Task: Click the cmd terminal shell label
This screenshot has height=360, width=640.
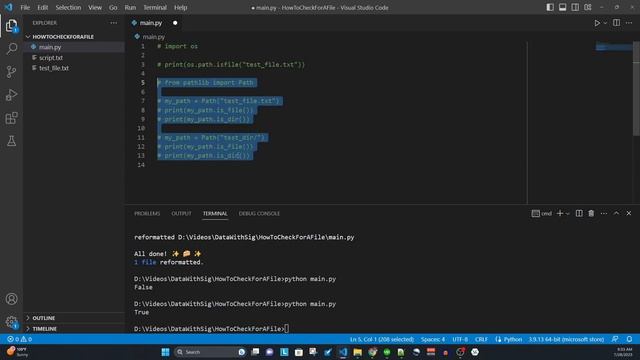Action: tap(542, 213)
